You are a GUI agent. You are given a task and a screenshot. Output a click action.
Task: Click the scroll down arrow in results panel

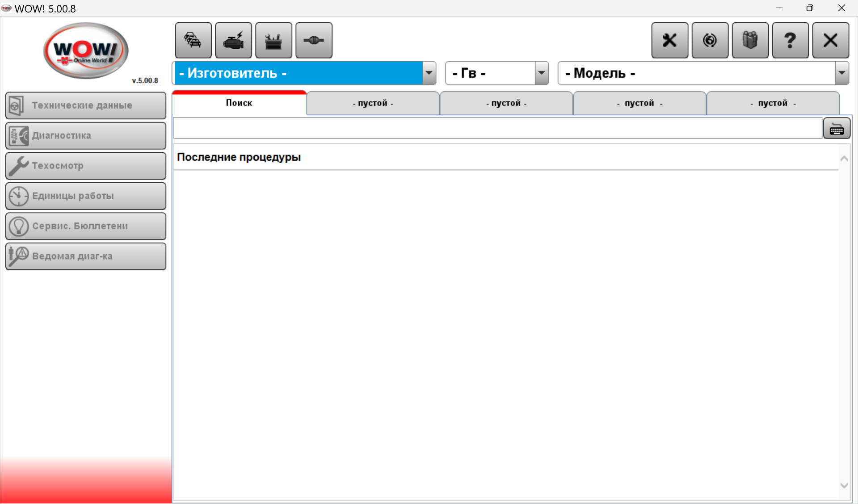(844, 485)
